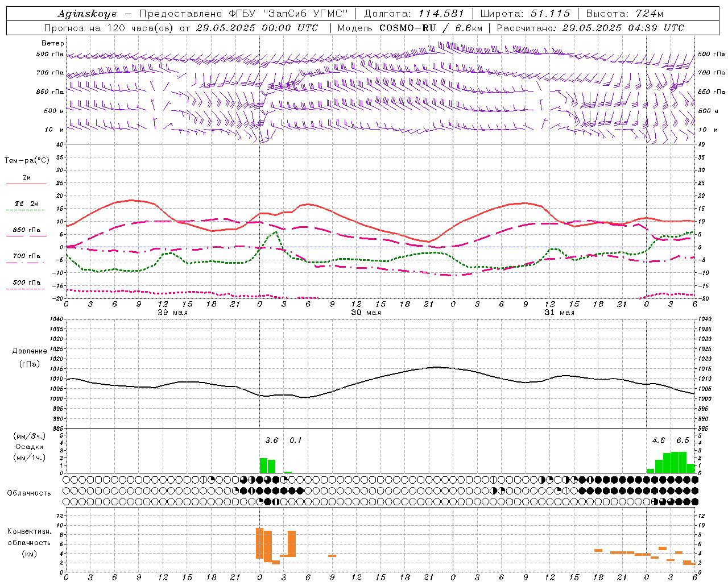Click the 6.5 precipitation total
The image size is (728, 582).
682,440
